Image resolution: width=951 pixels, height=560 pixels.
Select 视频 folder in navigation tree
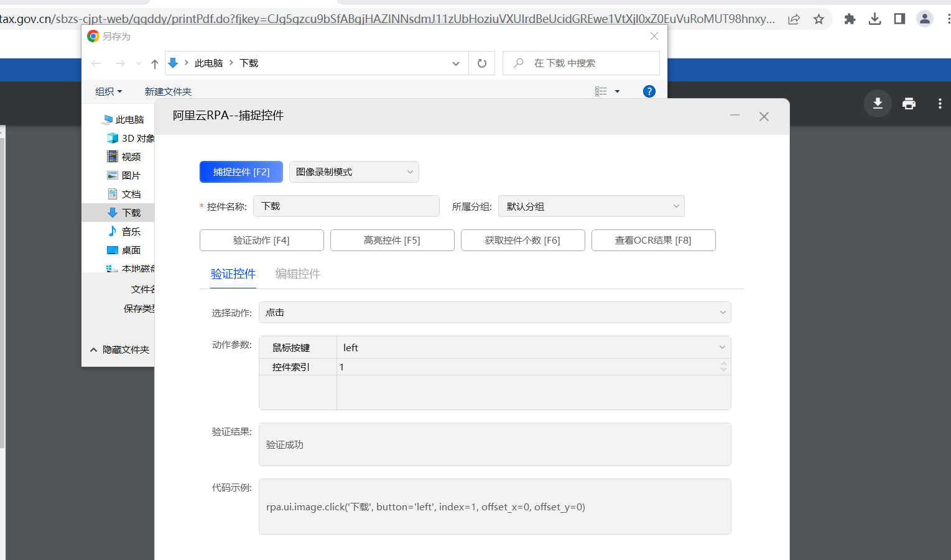point(124,157)
